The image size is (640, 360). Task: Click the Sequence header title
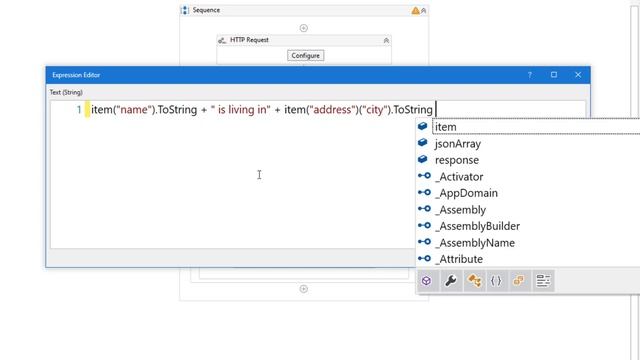[206, 10]
